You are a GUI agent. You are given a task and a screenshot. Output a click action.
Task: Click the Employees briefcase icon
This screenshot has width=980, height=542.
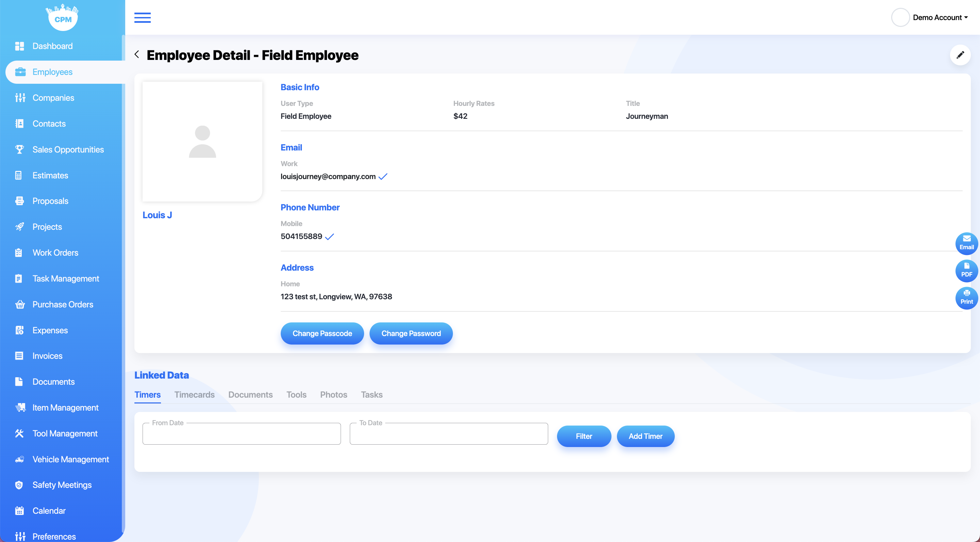20,72
